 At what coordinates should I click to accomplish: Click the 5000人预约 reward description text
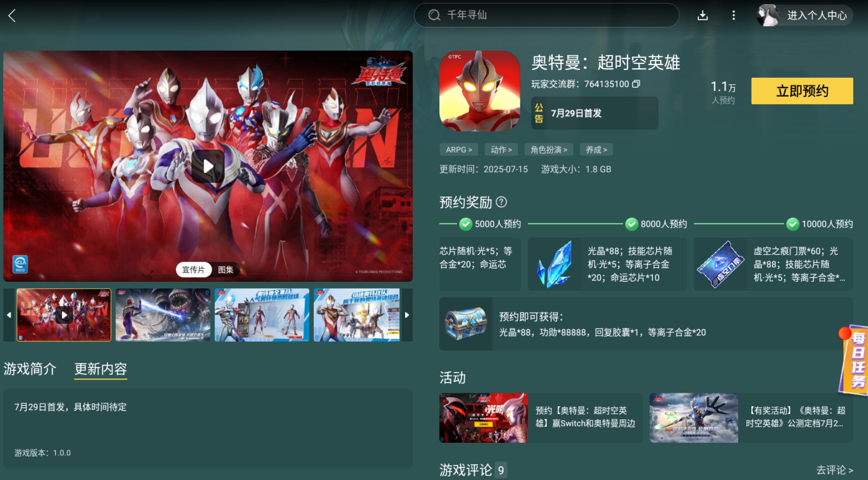(x=476, y=258)
